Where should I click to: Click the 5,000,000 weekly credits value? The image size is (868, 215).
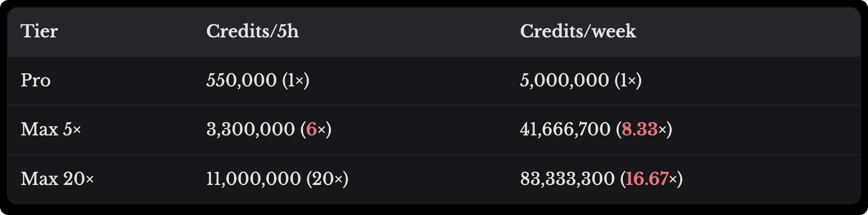coord(564,81)
